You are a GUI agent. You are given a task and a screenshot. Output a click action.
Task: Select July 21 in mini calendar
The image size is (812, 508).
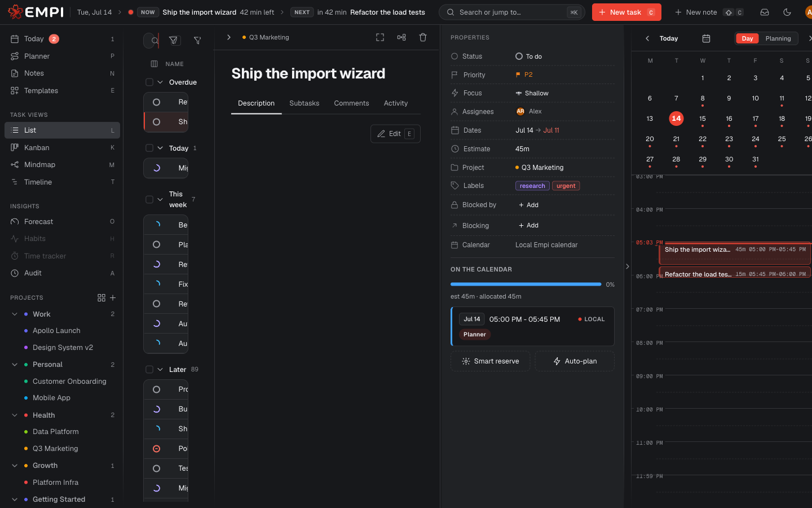(676, 139)
